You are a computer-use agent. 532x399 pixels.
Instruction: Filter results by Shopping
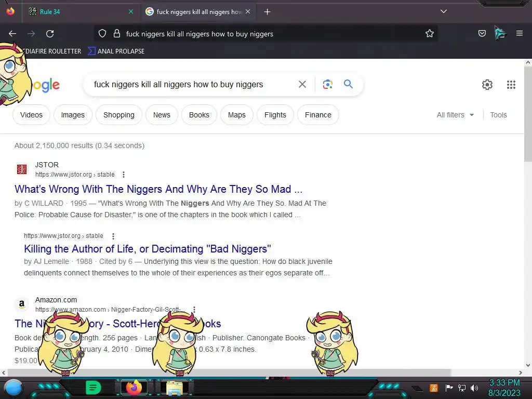[x=119, y=115]
